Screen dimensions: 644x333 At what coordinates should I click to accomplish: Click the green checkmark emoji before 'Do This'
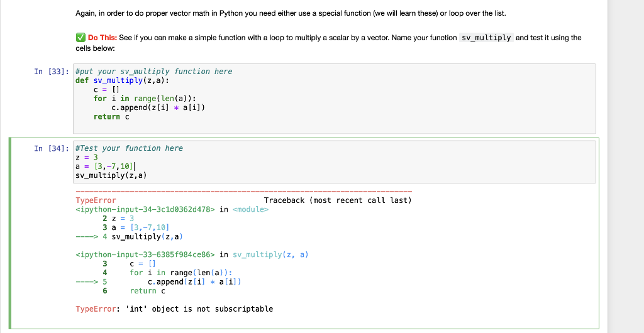pos(80,37)
